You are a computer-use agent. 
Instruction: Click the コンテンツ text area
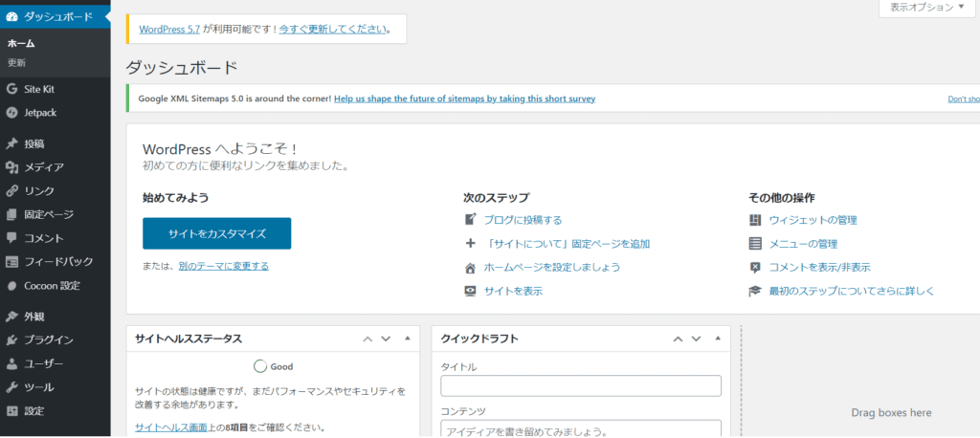click(x=581, y=428)
